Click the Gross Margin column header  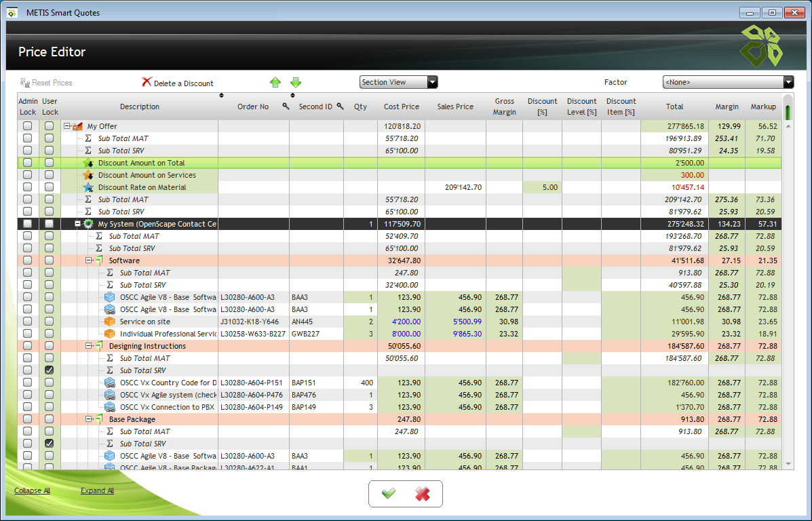[505, 107]
